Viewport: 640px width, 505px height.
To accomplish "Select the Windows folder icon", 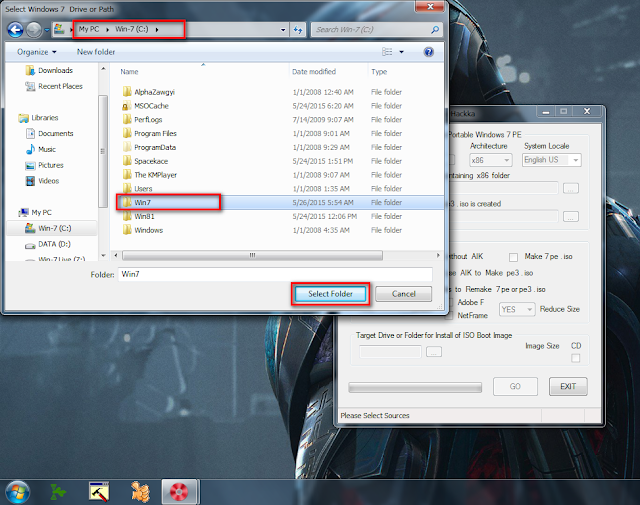I will tap(127, 230).
